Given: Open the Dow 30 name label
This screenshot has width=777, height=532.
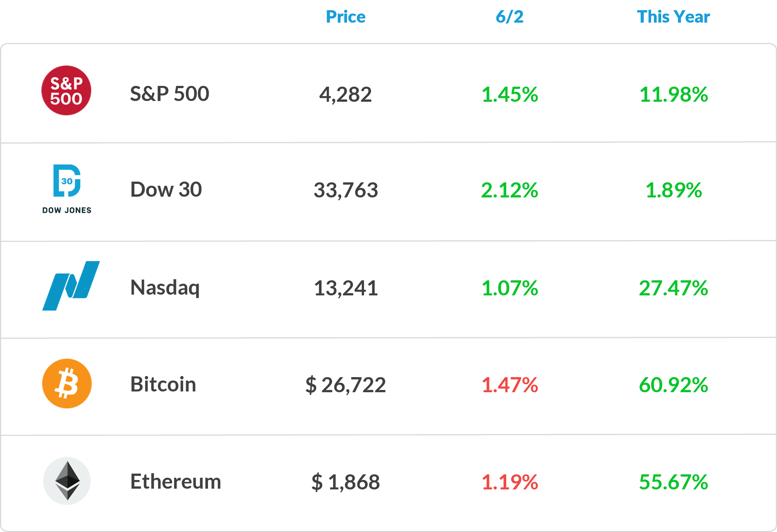Looking at the screenshot, I should (x=166, y=189).
